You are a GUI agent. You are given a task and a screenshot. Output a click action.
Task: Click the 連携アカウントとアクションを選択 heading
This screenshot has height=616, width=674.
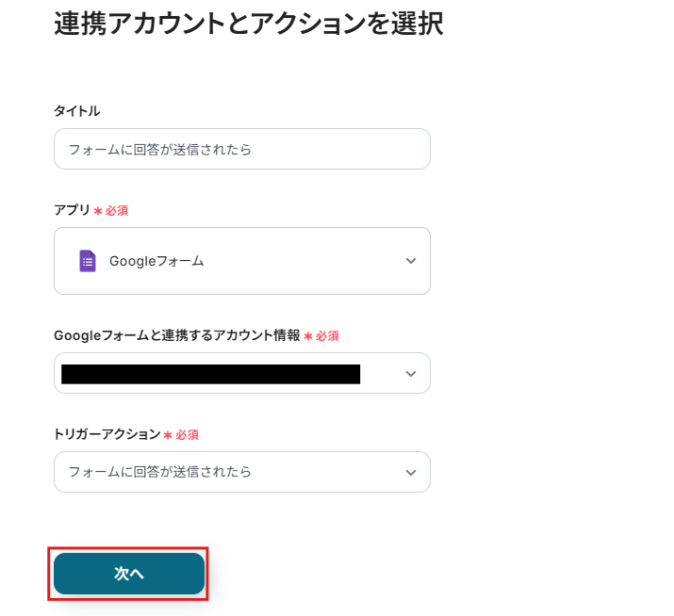(248, 24)
